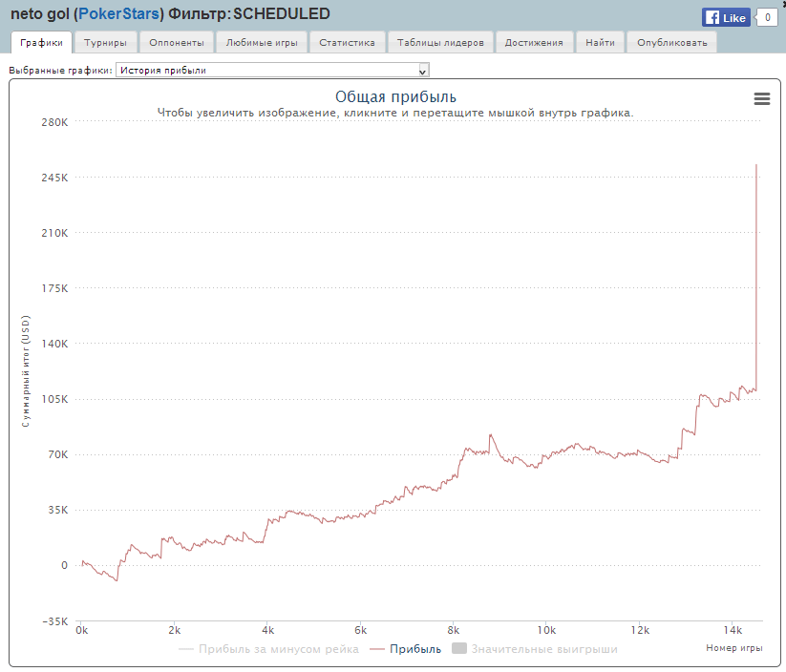Viewport: 786px width, 672px height.
Task: Click the Общая прибыль chart title
Action: (x=395, y=97)
